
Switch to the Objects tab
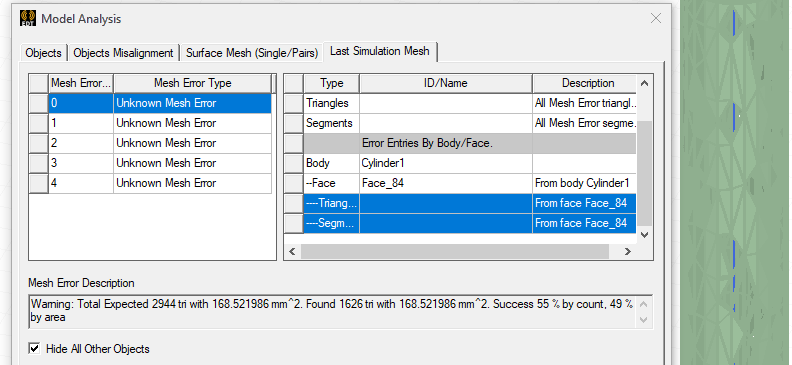[43, 53]
